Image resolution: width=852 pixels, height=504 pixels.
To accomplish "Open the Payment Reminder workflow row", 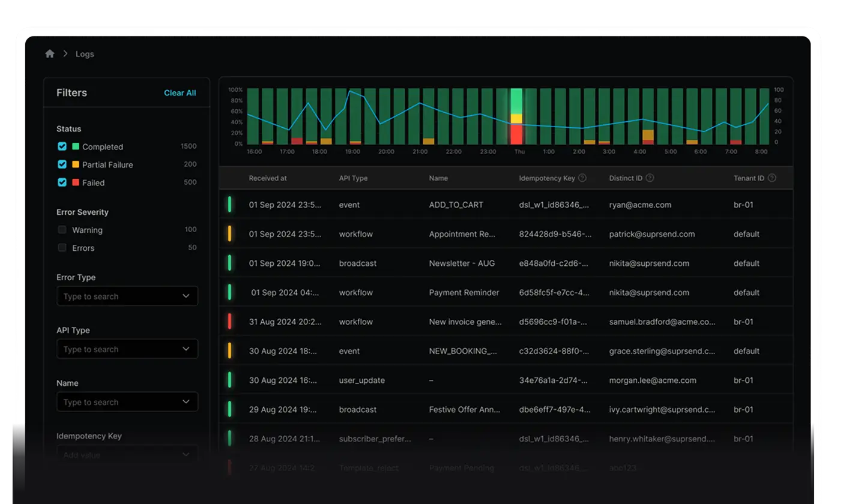I will pos(506,293).
